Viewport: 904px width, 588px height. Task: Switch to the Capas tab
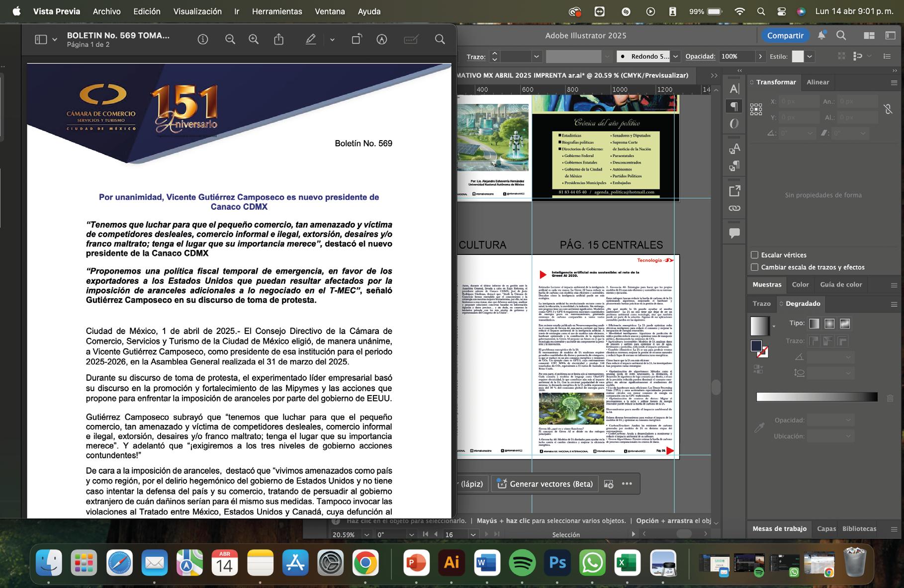(x=826, y=529)
